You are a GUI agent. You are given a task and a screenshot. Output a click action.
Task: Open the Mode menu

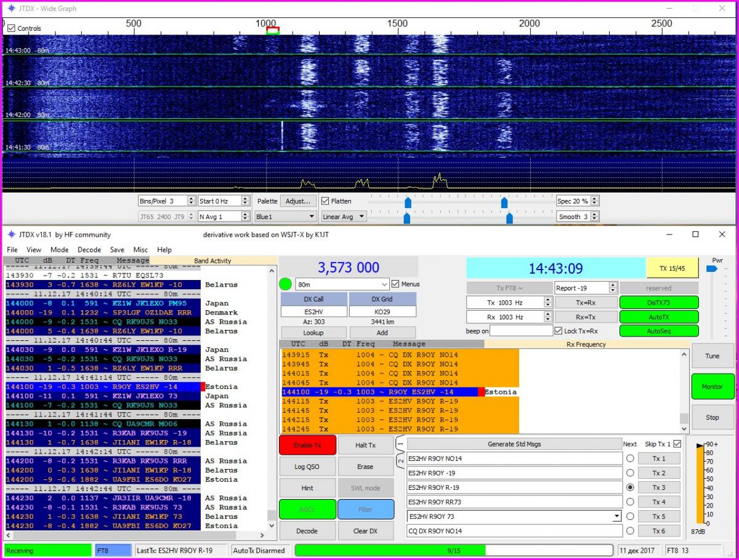(x=59, y=250)
